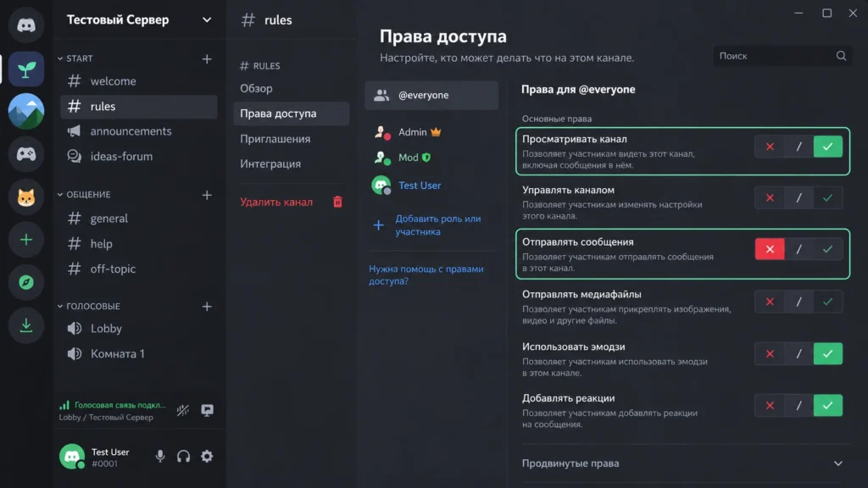Open the explore servers compass icon

(x=26, y=282)
